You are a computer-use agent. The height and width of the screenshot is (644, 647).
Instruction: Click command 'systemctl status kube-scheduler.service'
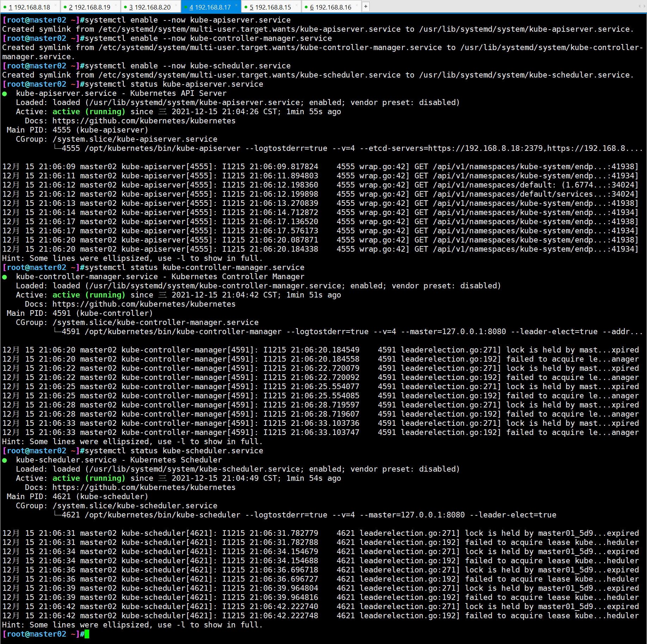[174, 451]
